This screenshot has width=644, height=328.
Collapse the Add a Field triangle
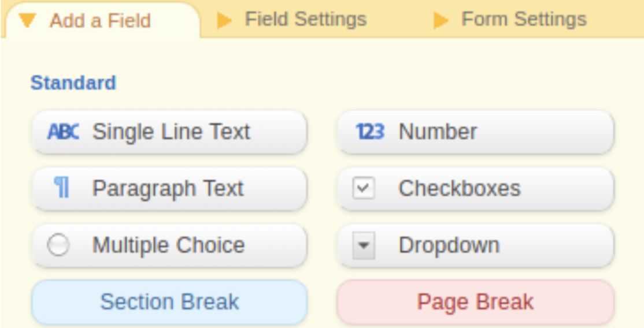tap(27, 21)
